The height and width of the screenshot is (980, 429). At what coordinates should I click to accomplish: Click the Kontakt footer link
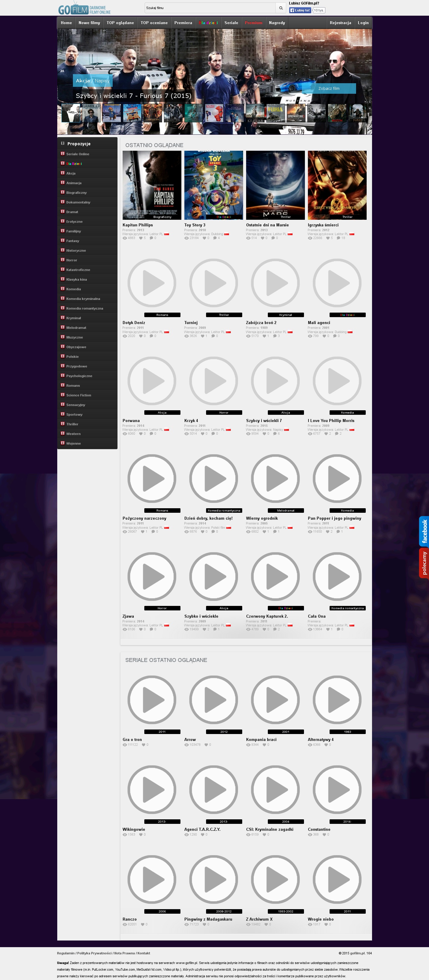pyautogui.click(x=144, y=953)
